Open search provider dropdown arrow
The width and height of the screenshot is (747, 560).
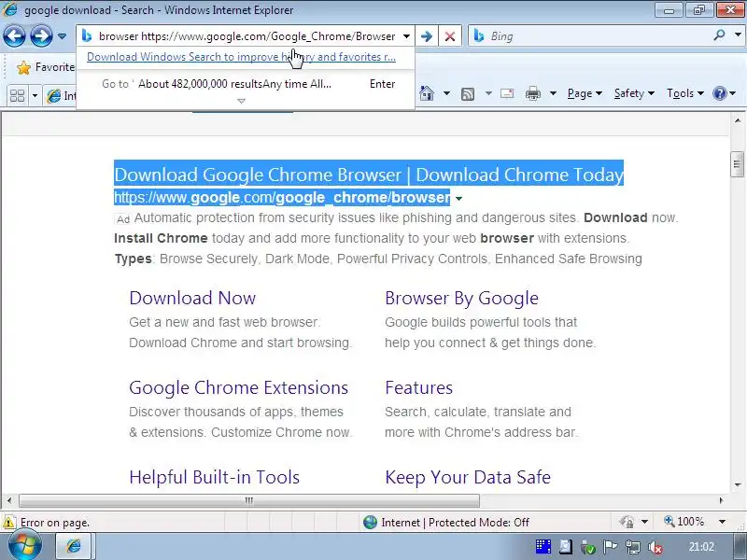point(738,35)
